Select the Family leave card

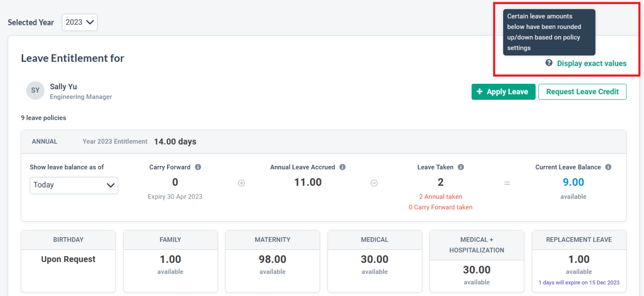click(x=170, y=261)
